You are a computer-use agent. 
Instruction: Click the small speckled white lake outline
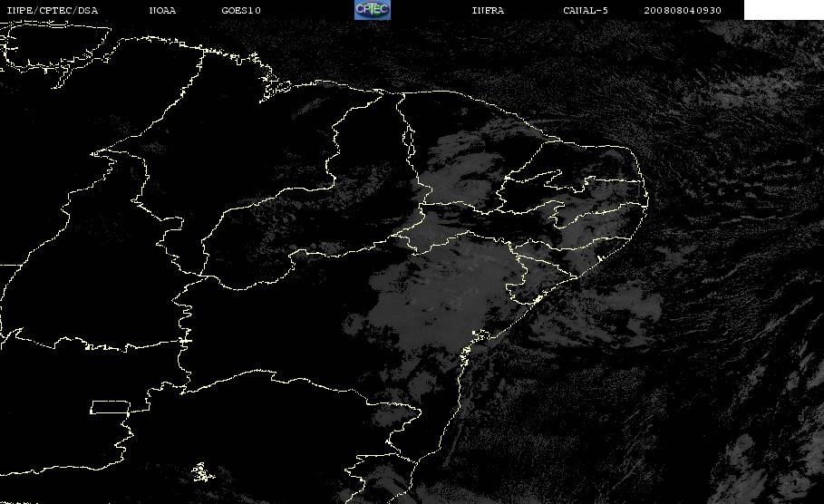(x=202, y=472)
